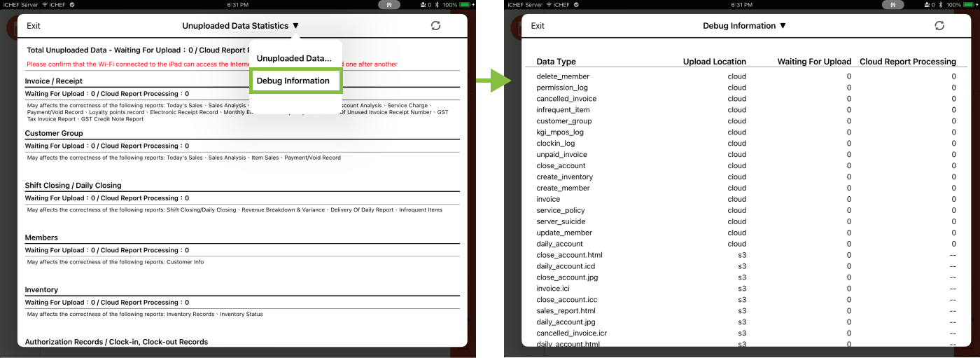This screenshot has width=980, height=358.
Task: Choose 'Unuploaded Data...' from the popup menu
Action: pos(294,58)
